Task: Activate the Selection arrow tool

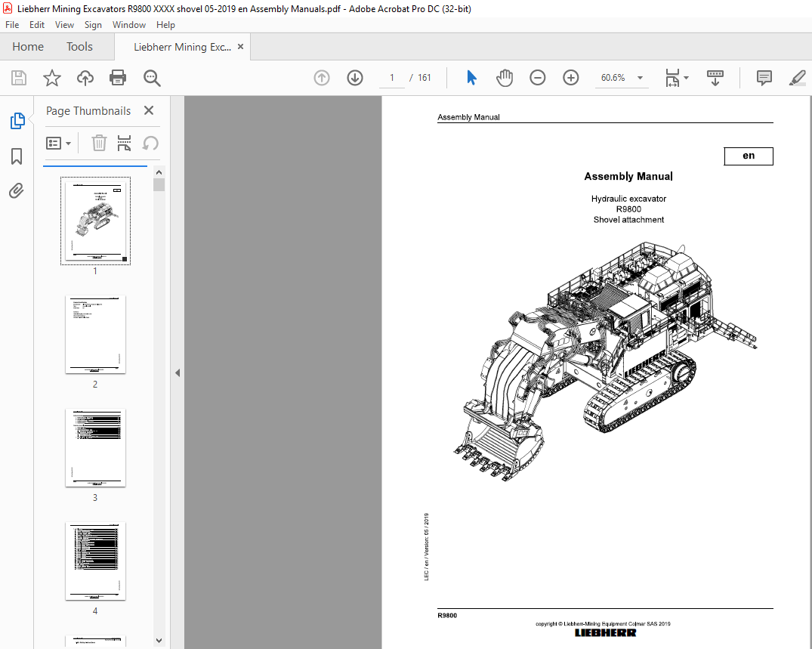Action: 471,78
